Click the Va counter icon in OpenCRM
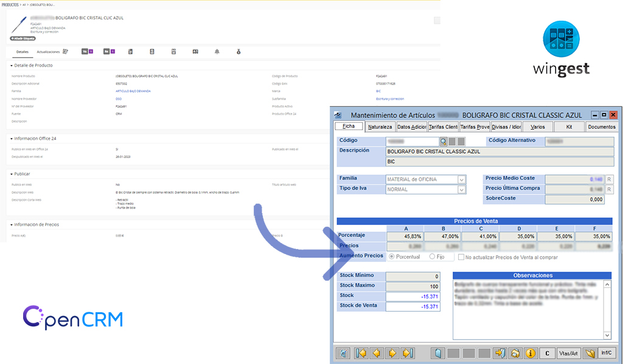 coord(87,52)
